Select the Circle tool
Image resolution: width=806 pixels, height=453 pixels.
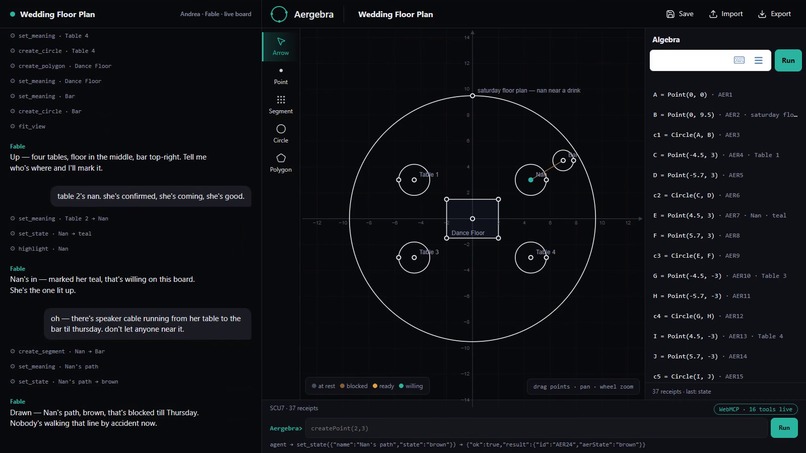point(281,134)
